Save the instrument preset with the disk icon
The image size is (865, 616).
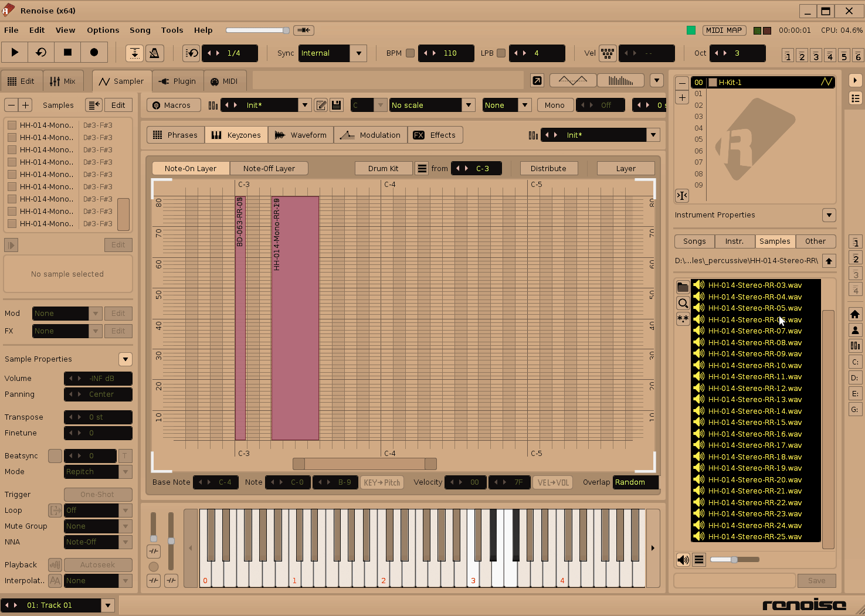point(336,105)
